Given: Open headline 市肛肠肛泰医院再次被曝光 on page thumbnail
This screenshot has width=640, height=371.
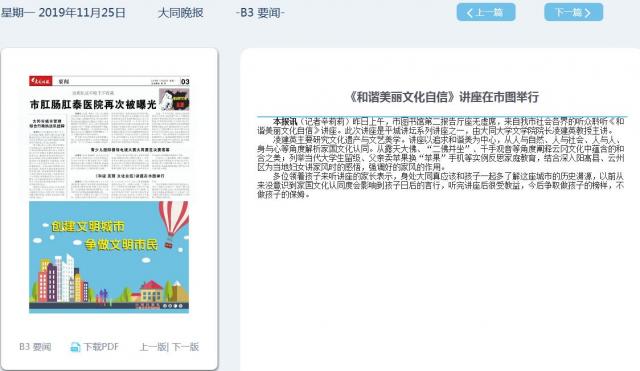Looking at the screenshot, I should coord(93,105).
